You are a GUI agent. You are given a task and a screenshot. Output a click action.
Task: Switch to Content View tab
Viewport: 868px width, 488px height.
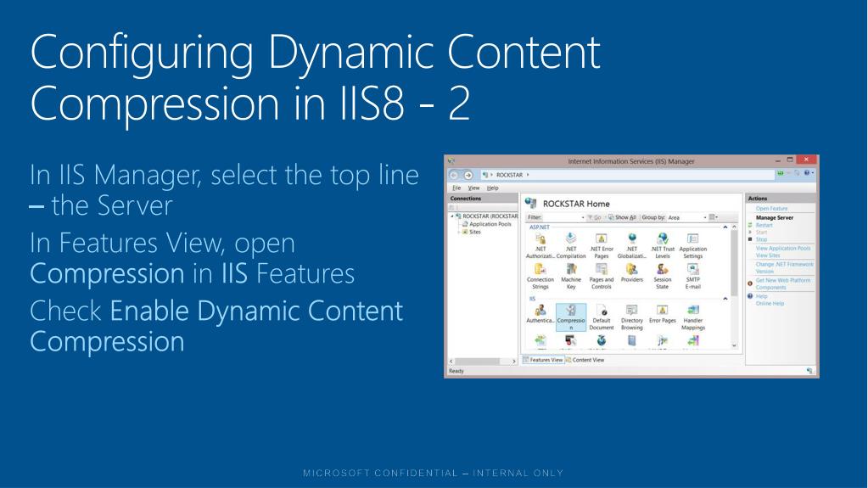pos(585,360)
